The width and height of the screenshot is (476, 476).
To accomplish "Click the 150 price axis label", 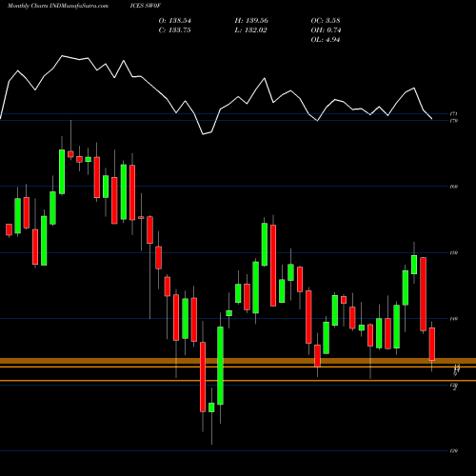I will (x=454, y=253).
